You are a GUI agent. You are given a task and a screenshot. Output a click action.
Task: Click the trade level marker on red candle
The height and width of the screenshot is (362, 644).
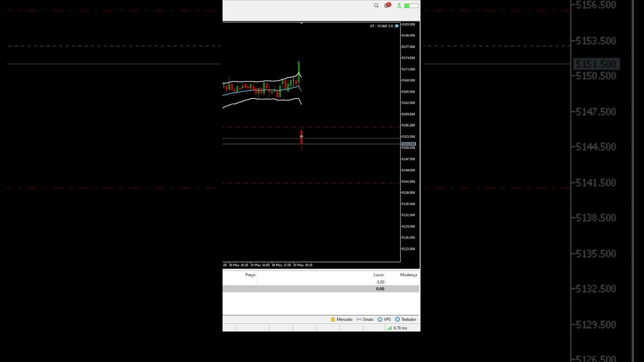click(301, 137)
